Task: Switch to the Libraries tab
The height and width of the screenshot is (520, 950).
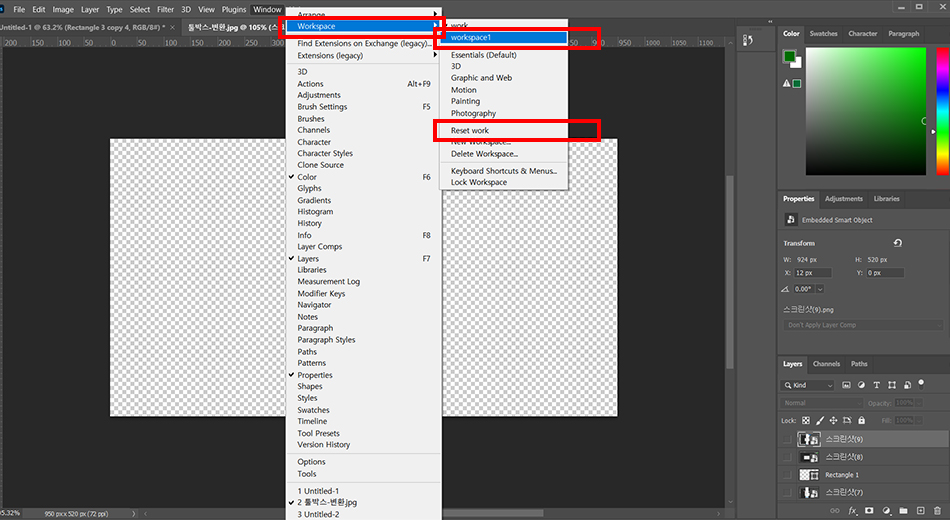Action: pos(886,199)
